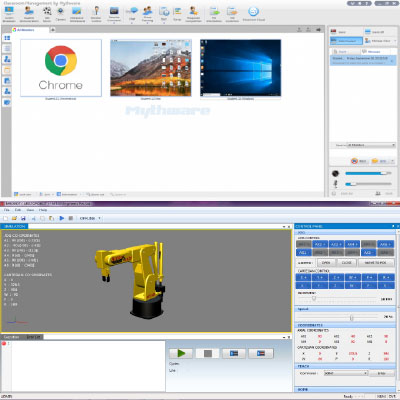This screenshot has width=400, height=400.
Task: Switch to the Error List tab
Action: tap(33, 337)
